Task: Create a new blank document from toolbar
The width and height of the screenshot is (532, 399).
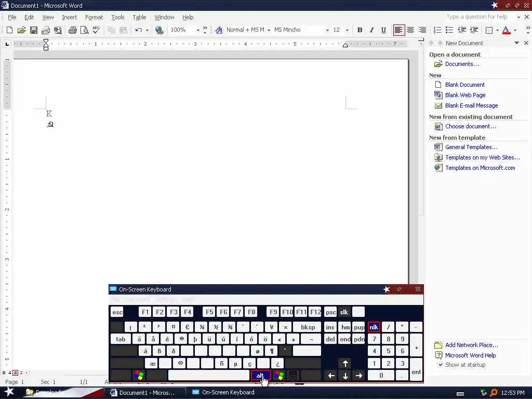Action: click(9, 30)
